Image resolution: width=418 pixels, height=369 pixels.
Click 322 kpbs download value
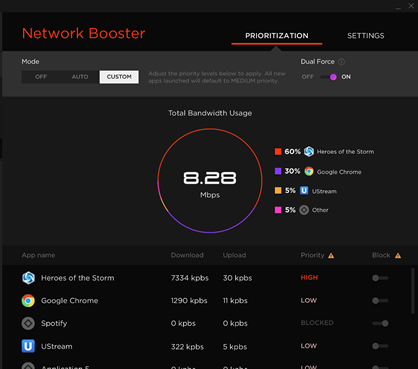coord(187,347)
